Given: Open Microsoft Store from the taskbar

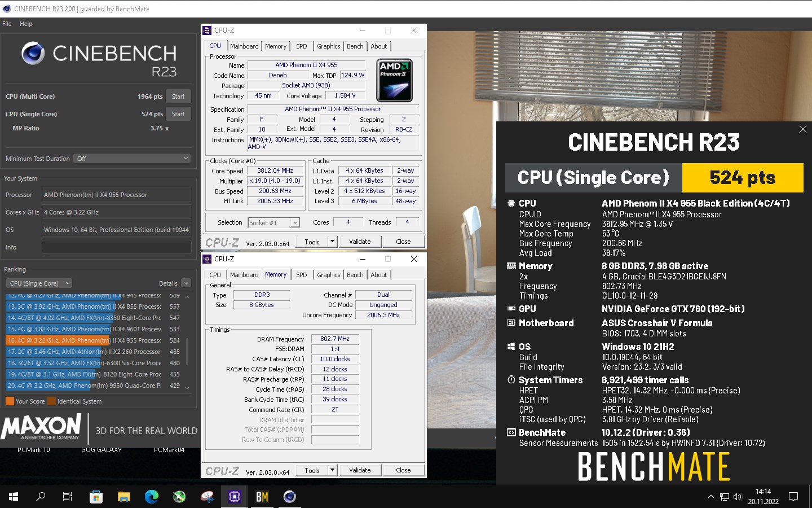Looking at the screenshot, I should point(96,497).
